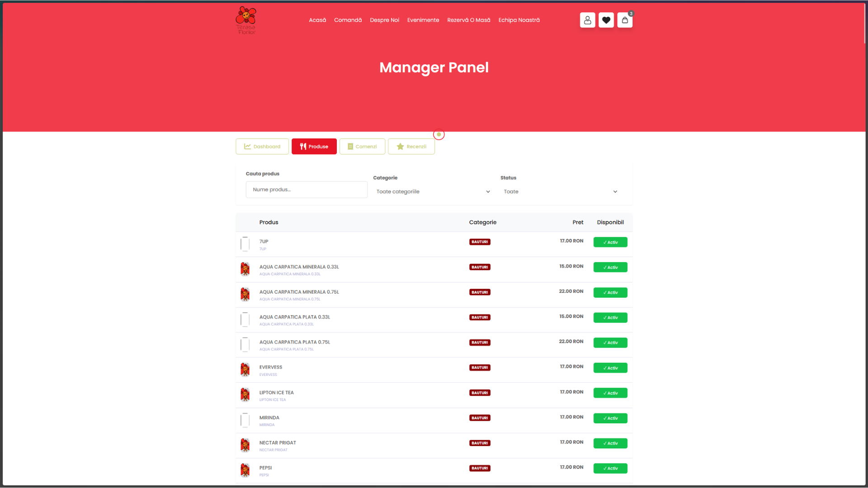Click the 'Nume produs...' search field

coord(307,190)
